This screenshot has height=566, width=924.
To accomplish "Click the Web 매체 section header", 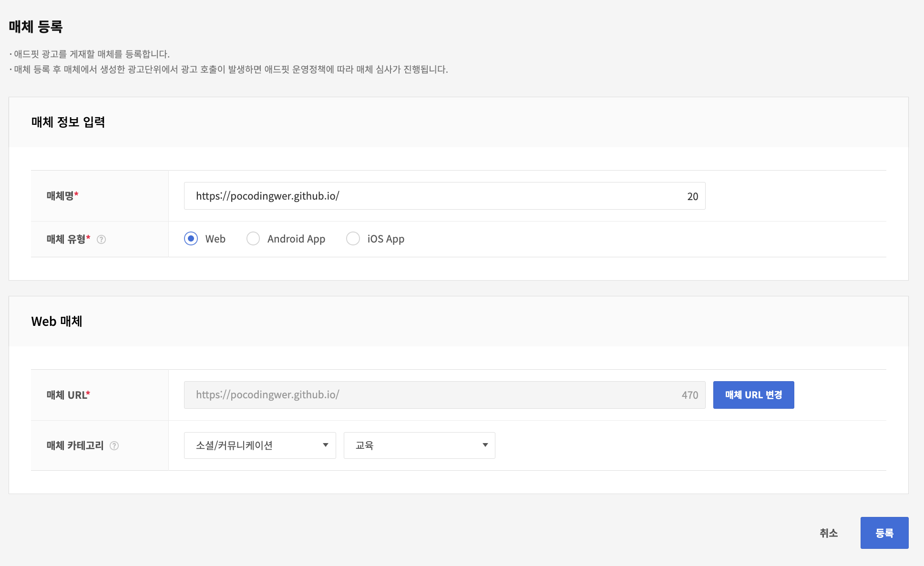I will tap(57, 322).
